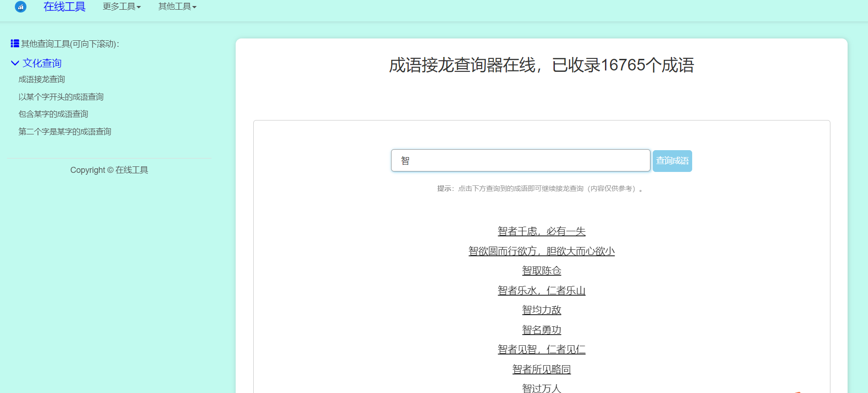Open the idiom 智者见智，仁者见仁

click(541, 349)
